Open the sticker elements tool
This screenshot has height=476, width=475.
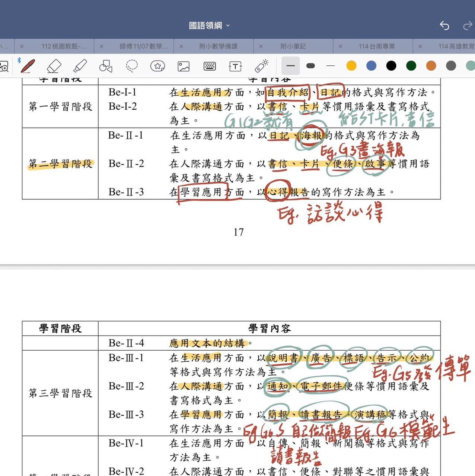[157, 66]
